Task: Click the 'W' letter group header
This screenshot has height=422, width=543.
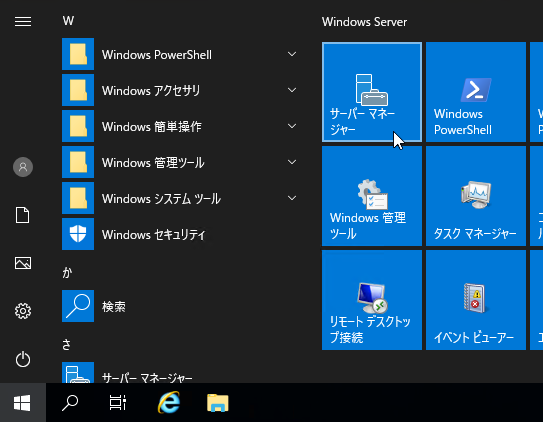Action: [x=68, y=21]
